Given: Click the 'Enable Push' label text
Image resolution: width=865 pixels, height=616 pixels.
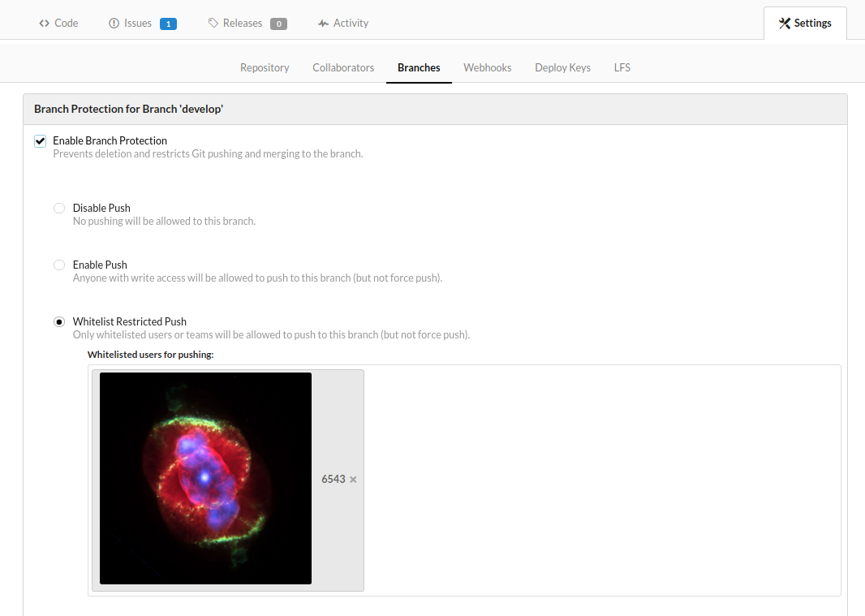Looking at the screenshot, I should coord(100,265).
